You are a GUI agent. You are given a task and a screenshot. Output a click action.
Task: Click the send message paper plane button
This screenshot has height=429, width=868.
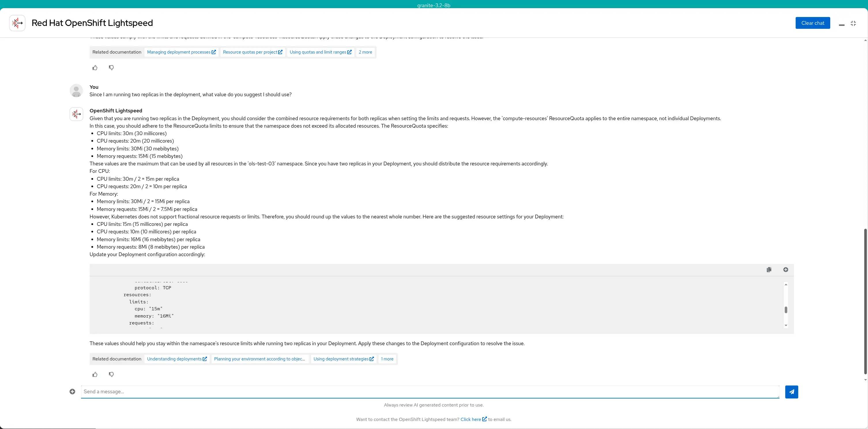[791, 392]
